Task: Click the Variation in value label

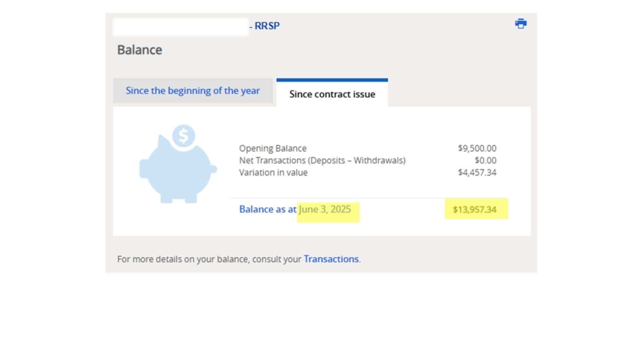Action: pos(273,173)
